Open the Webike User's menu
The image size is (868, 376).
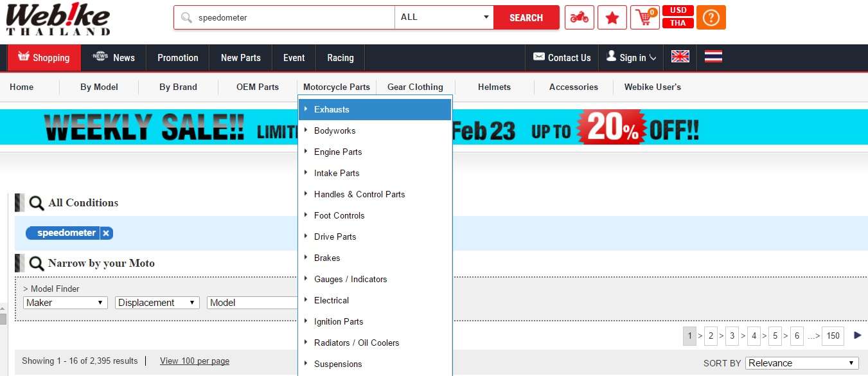click(x=653, y=87)
